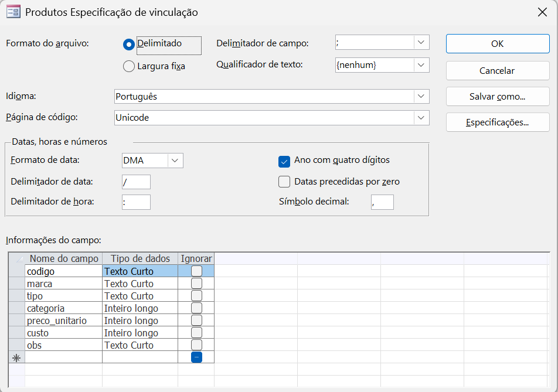Enable Datas precedidas por zero
Viewport: 558px width, 392px height.
click(284, 182)
